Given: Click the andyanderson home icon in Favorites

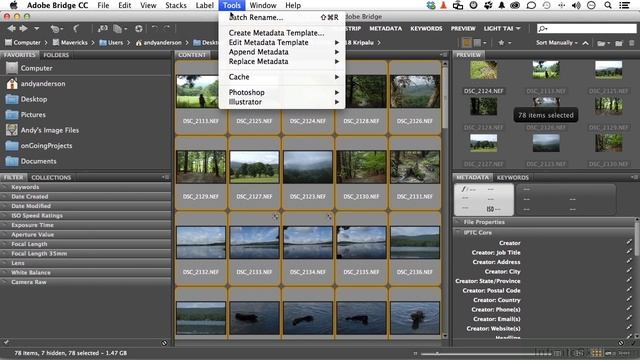Looking at the screenshot, I should coord(12,84).
